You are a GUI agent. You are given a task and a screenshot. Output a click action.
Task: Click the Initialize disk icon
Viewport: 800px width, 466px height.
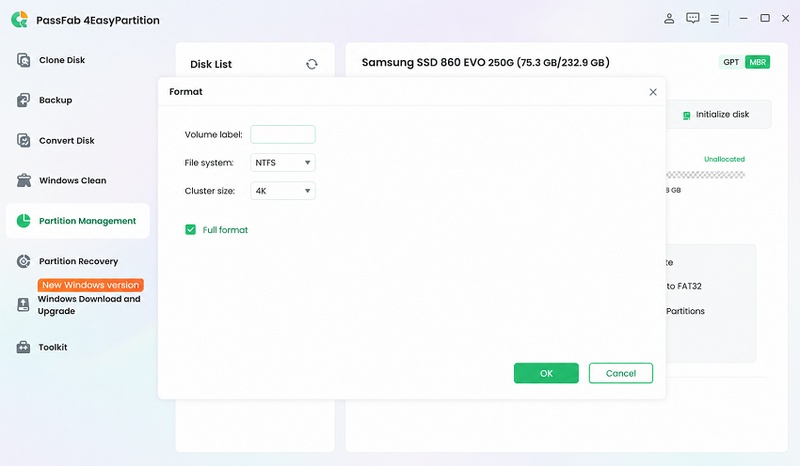click(x=687, y=115)
